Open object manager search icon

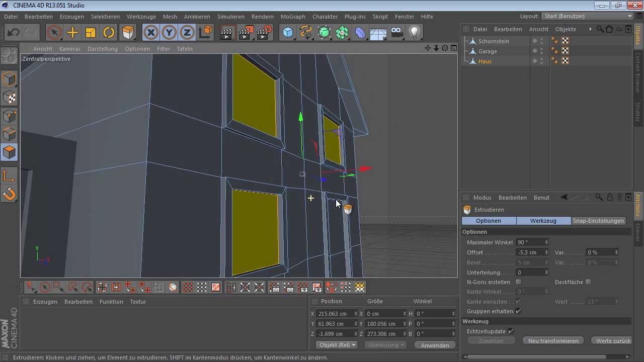(x=600, y=29)
